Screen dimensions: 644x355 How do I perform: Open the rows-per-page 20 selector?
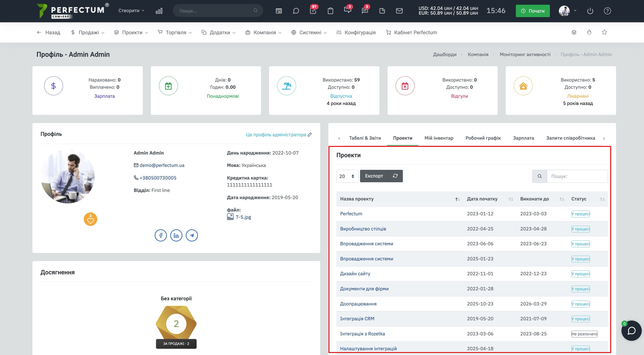tap(347, 176)
